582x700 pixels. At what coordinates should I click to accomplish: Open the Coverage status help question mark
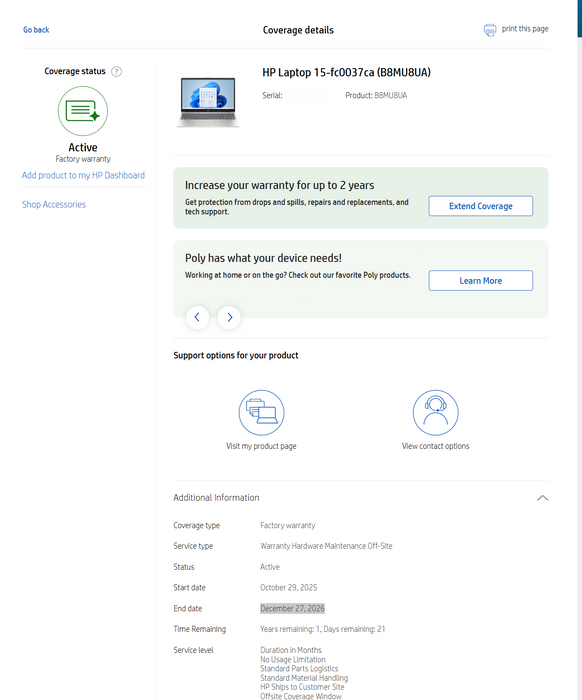[116, 71]
